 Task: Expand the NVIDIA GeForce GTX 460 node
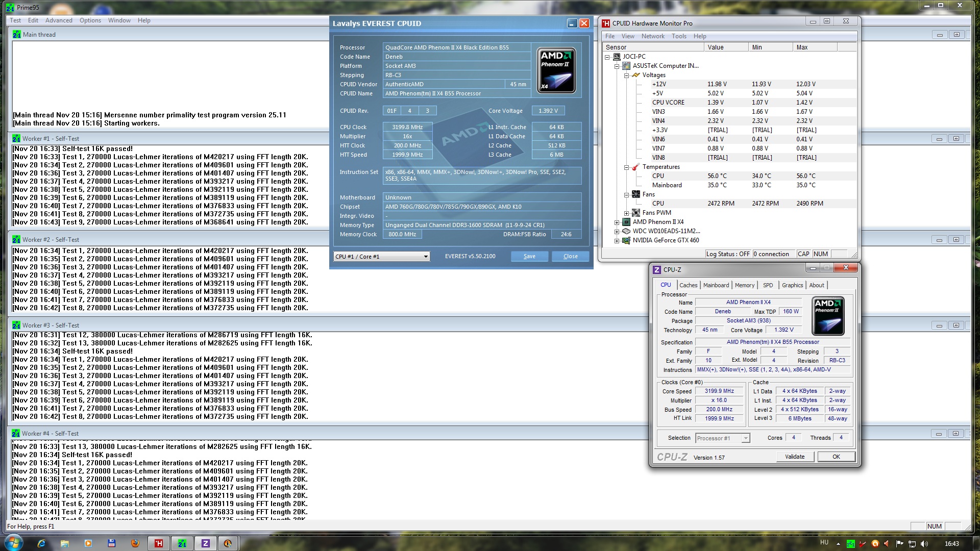click(617, 241)
